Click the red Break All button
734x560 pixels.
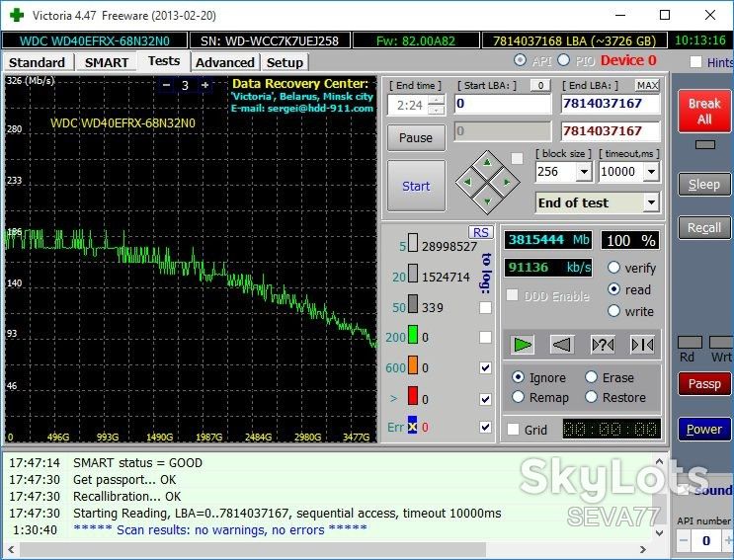[704, 112]
